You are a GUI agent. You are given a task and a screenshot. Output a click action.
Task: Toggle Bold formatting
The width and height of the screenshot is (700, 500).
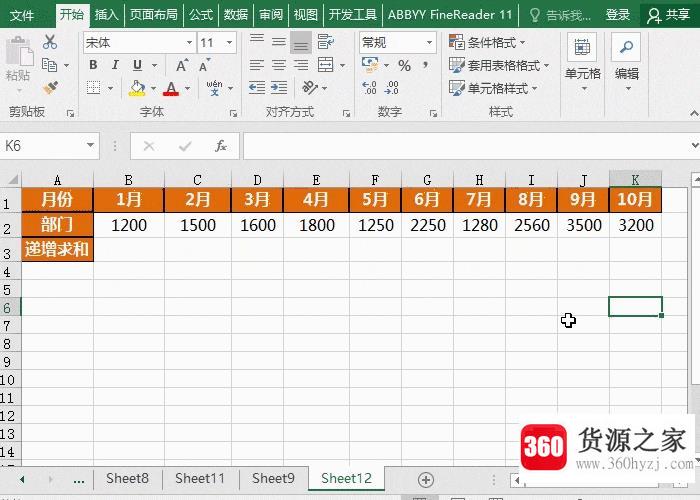tap(93, 65)
